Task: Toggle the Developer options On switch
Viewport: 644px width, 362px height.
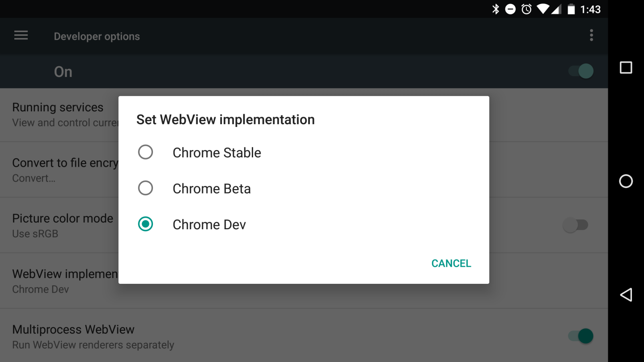Action: click(581, 71)
